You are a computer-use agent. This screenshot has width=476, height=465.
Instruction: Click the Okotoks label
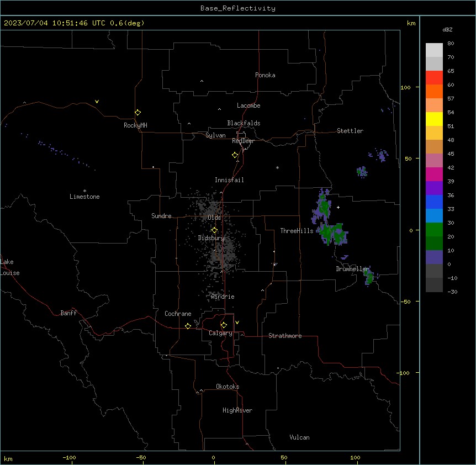tap(228, 387)
